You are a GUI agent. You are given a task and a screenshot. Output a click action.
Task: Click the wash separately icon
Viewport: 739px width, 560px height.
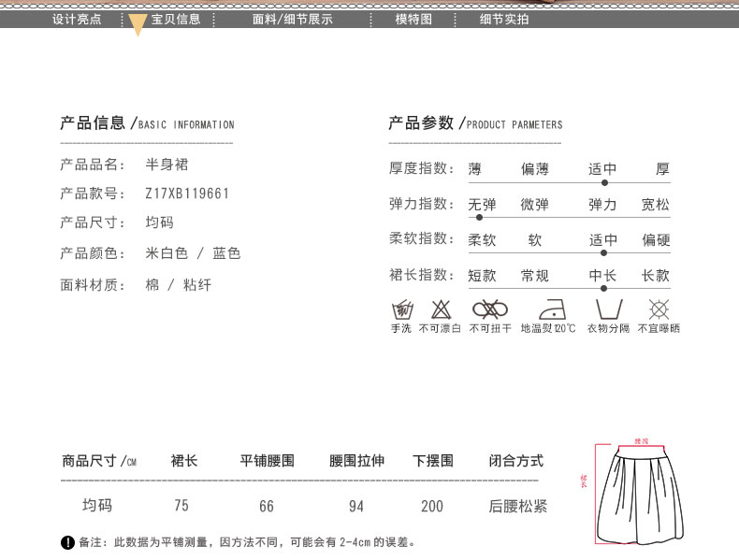coord(608,309)
